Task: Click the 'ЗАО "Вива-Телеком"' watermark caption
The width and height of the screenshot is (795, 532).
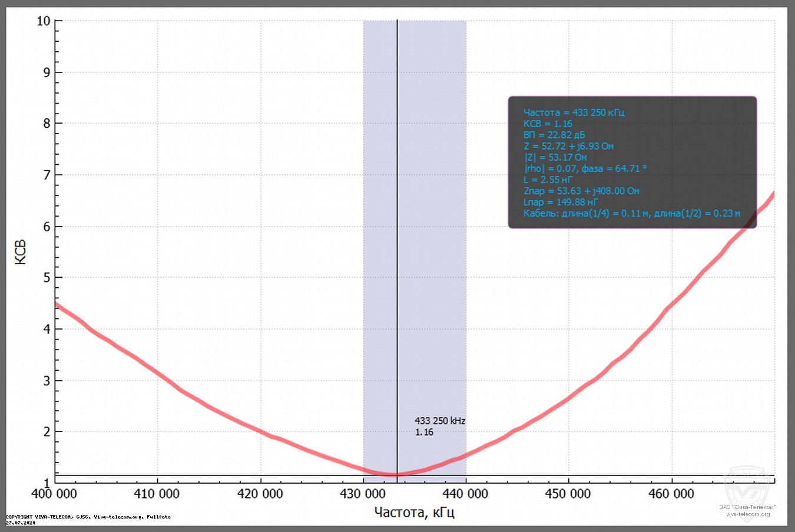Action: [x=747, y=507]
